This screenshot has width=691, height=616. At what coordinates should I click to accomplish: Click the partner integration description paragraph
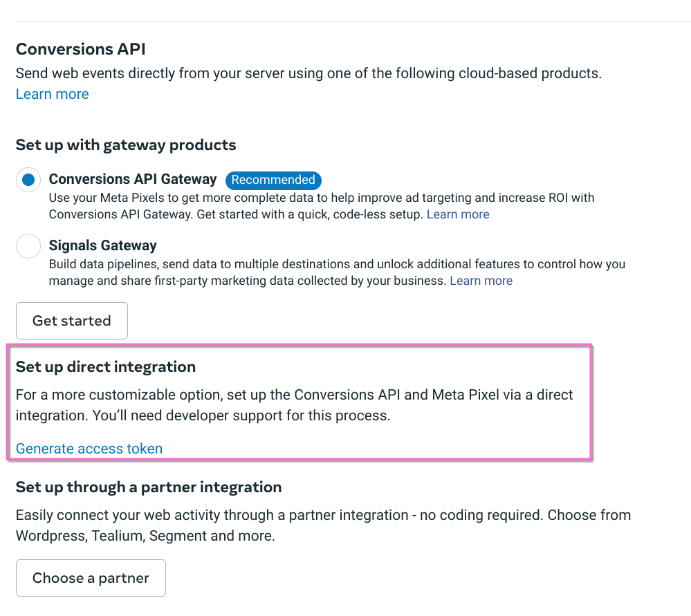click(323, 525)
